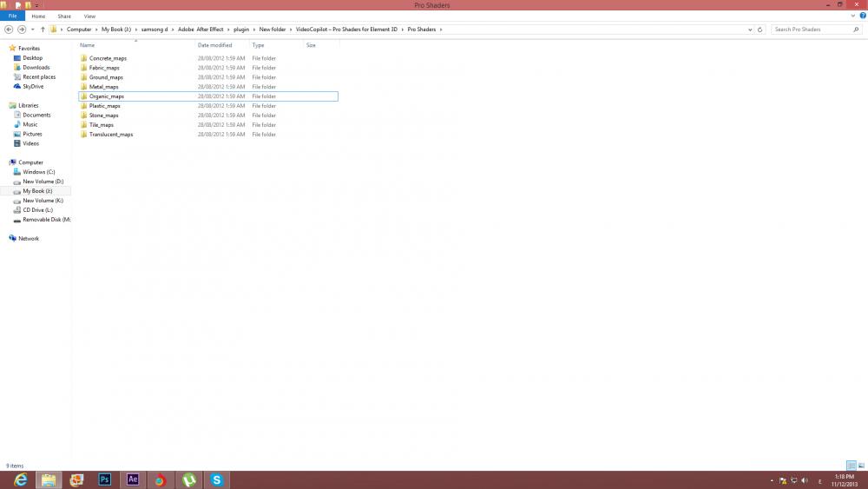The image size is (868, 489).
Task: Open the Music library
Action: coord(30,124)
